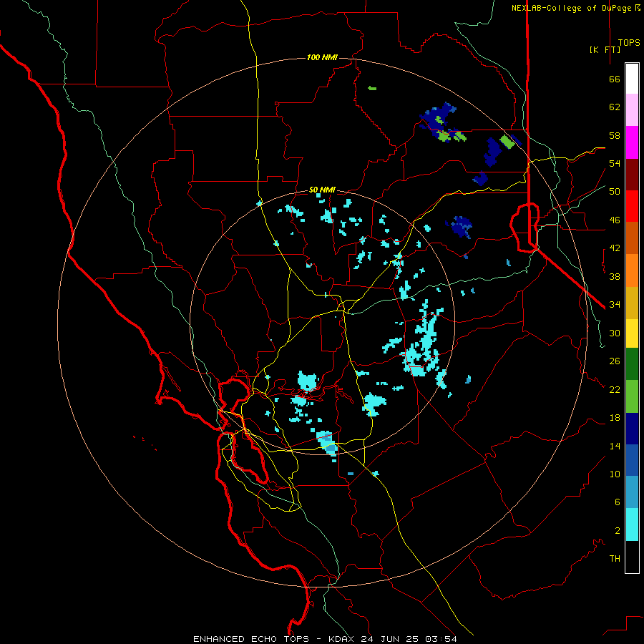Click the green echo tilted block near the 100 NMI ring
Image resolution: width=644 pixels, height=644 pixels.
coord(507,142)
